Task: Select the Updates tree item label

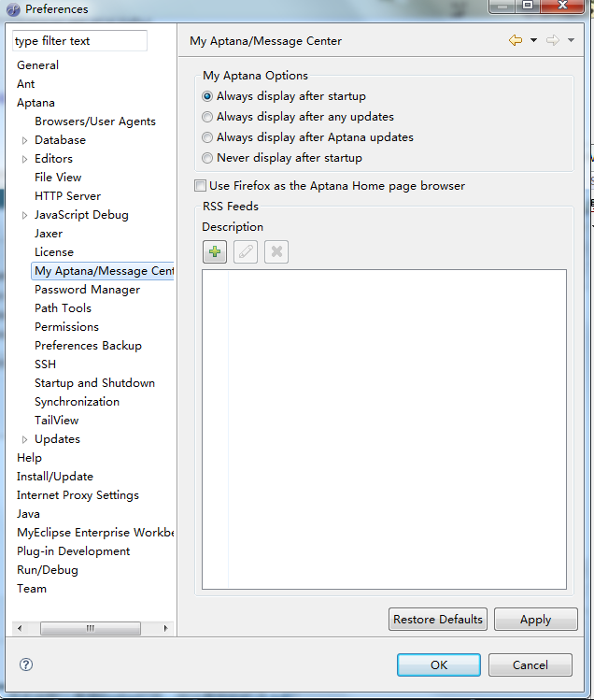Action: tap(57, 439)
